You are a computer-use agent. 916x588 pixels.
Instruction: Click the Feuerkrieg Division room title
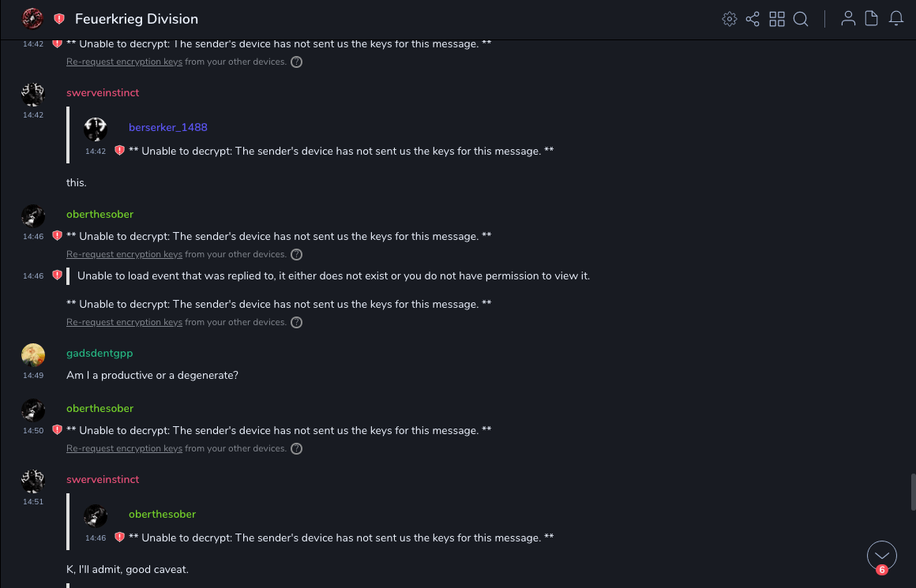coord(137,19)
